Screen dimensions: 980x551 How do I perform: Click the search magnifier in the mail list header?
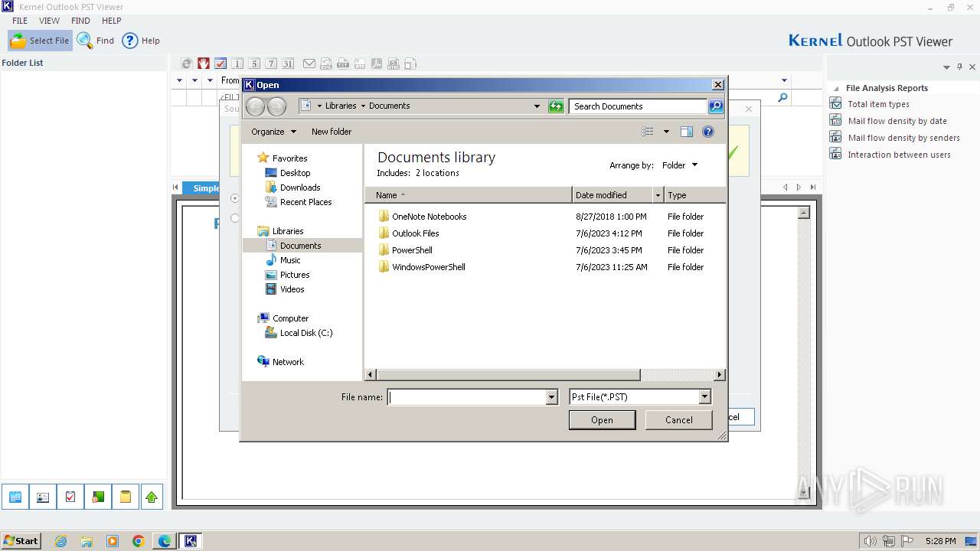pos(782,98)
